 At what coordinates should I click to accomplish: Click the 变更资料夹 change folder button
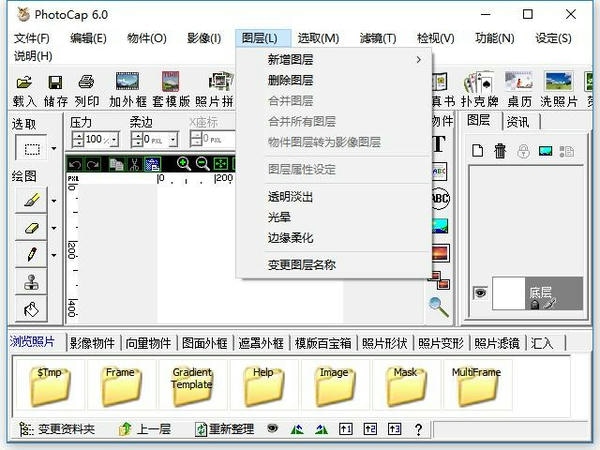[57, 429]
